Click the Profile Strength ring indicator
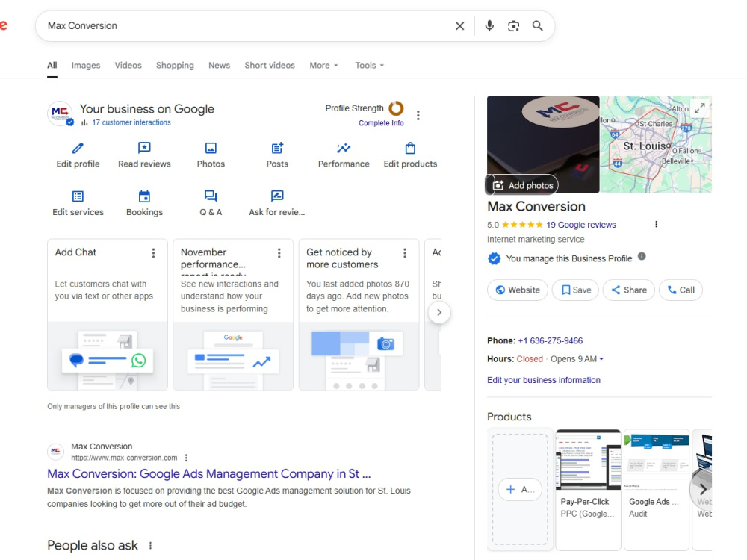 [396, 108]
